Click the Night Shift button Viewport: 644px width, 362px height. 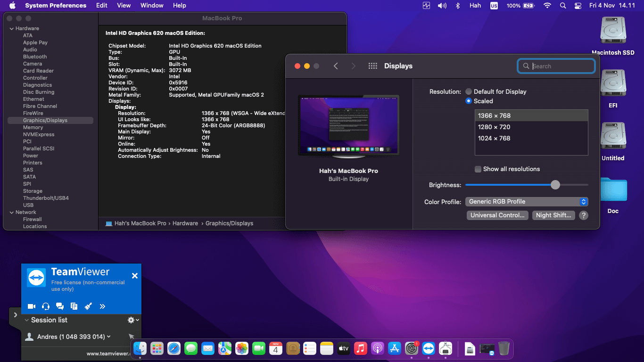tap(553, 215)
